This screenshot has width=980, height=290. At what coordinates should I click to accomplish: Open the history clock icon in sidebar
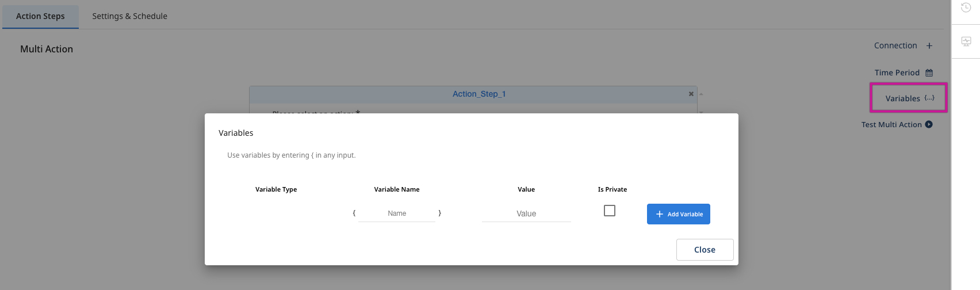966,8
